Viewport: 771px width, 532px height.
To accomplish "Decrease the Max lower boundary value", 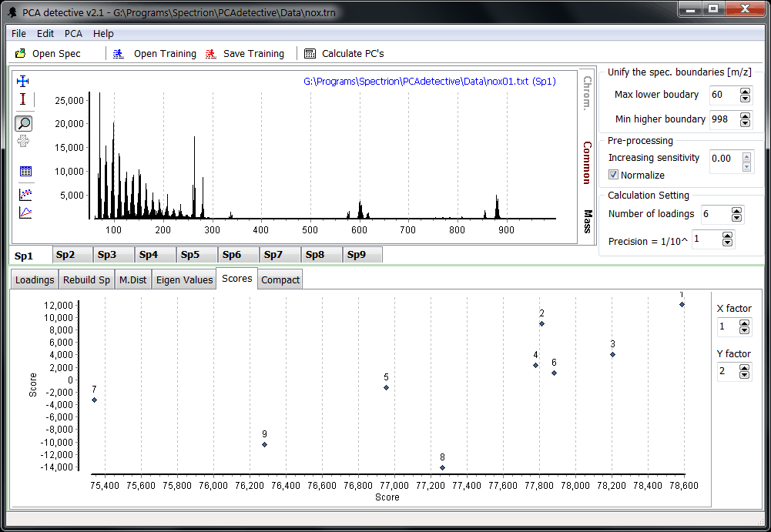I will (x=745, y=99).
